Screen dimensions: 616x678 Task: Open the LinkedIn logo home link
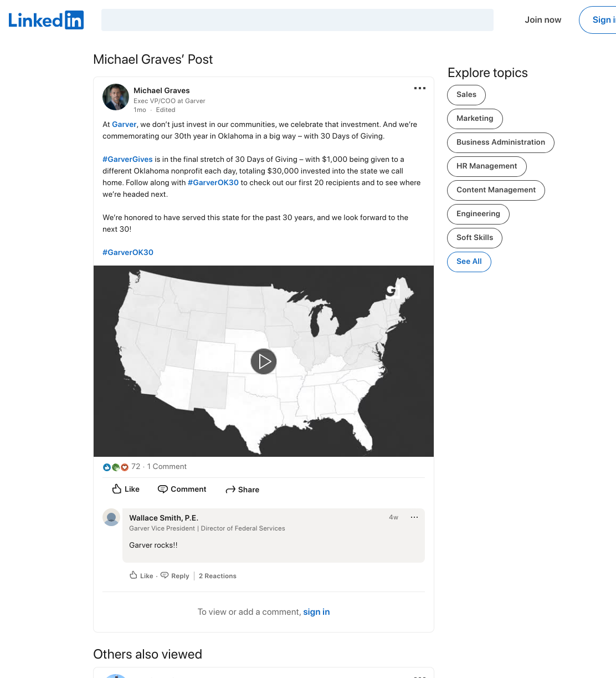tap(46, 21)
